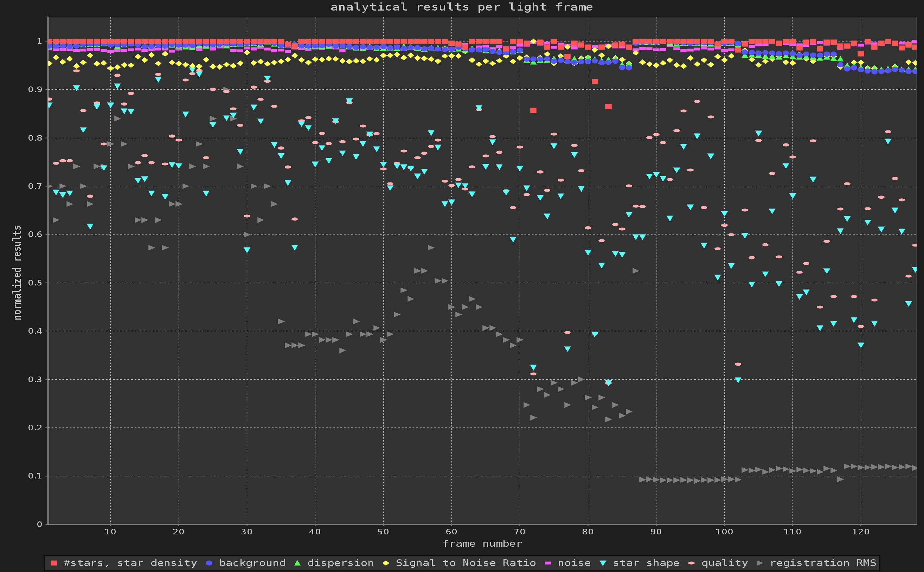Click the red square outlier at frame 81
Viewport: 924px width, 572px height.
point(595,81)
